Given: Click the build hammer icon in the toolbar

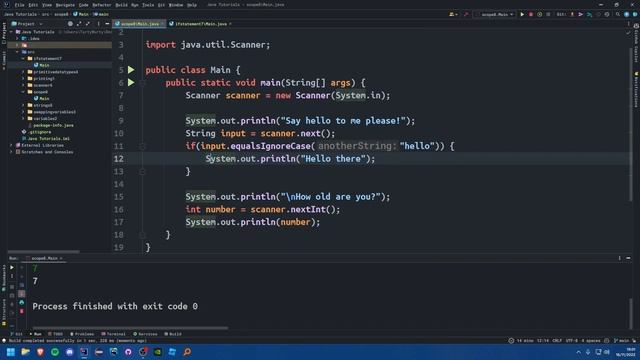Looking at the screenshot, I should [466, 14].
